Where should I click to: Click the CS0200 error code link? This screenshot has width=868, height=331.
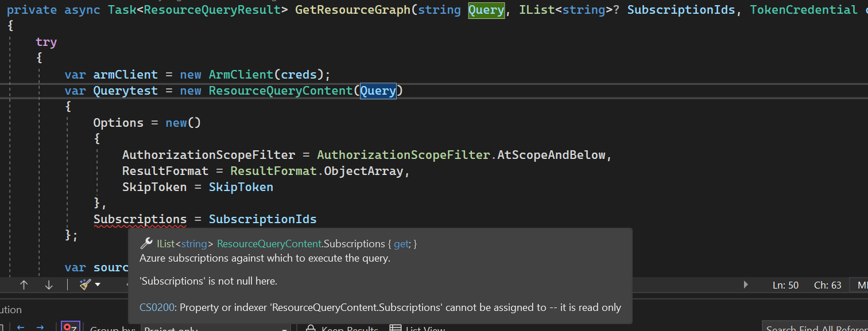(157, 307)
